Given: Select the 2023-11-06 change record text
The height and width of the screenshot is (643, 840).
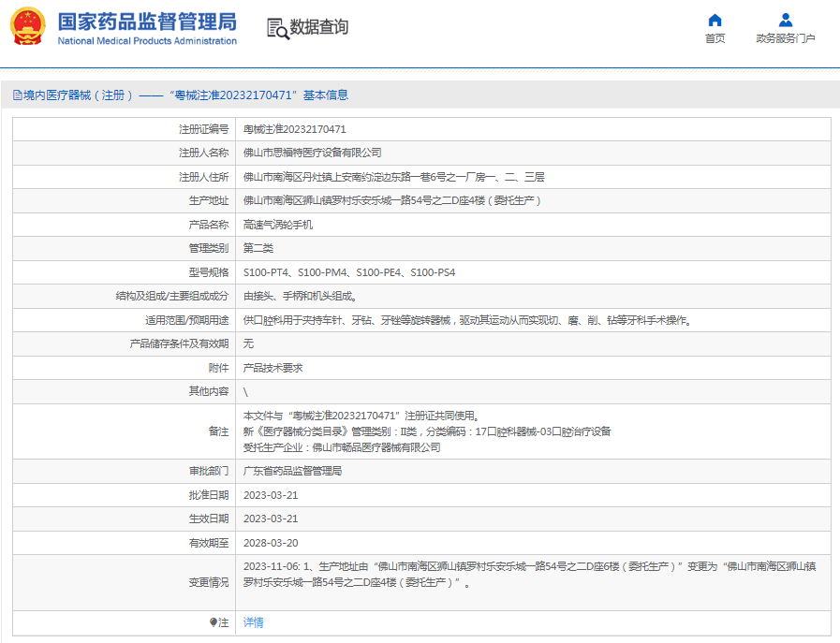Looking at the screenshot, I should tap(529, 574).
